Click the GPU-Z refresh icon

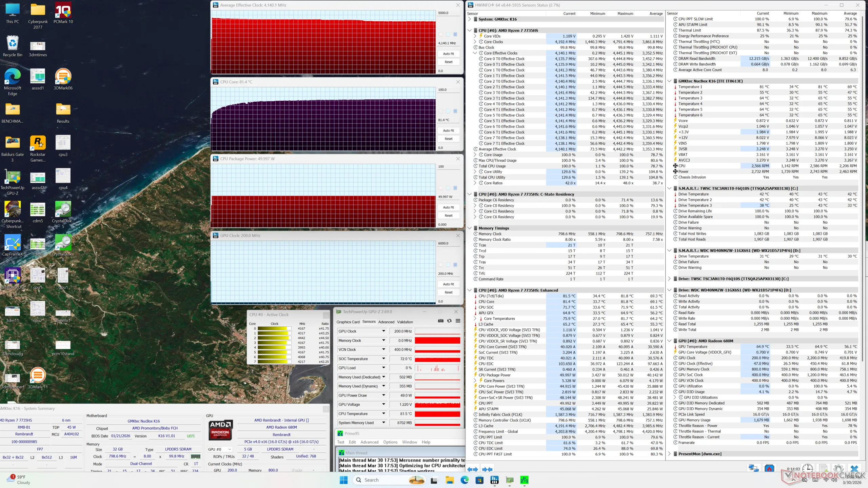[x=449, y=321]
